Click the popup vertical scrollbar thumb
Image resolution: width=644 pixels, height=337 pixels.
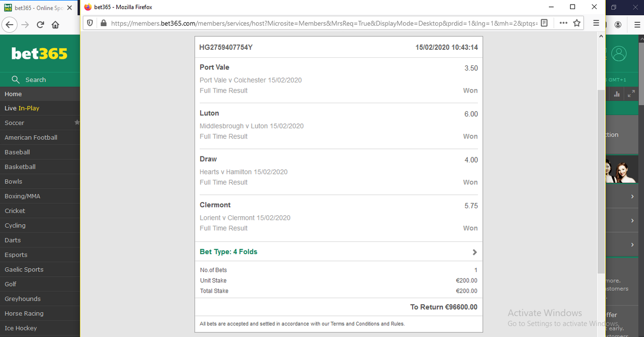tap(601, 182)
